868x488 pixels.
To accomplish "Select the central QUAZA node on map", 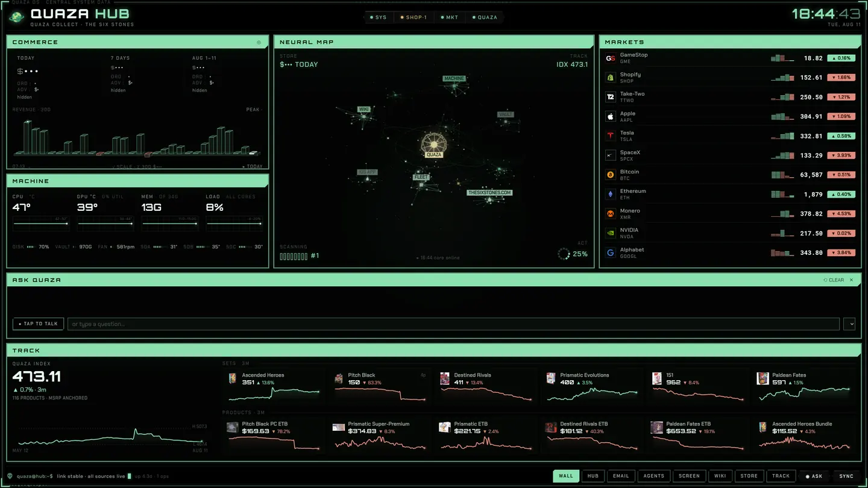I will [433, 145].
